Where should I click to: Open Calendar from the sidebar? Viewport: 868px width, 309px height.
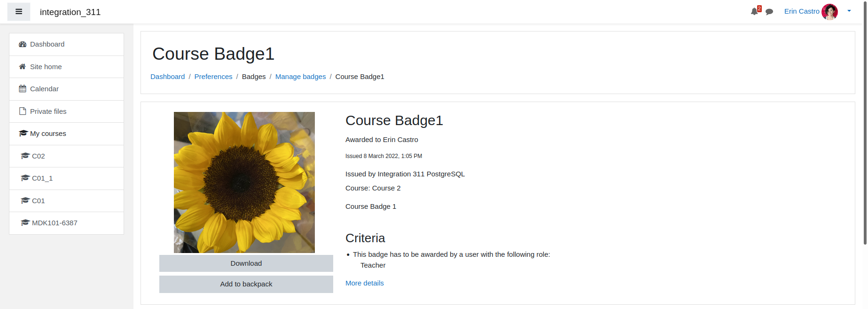66,89
